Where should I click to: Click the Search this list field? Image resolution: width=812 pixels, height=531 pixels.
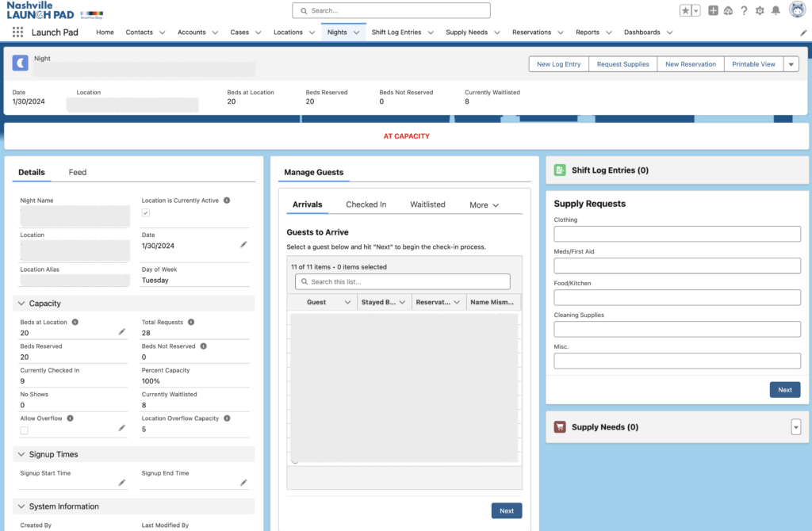pyautogui.click(x=402, y=281)
